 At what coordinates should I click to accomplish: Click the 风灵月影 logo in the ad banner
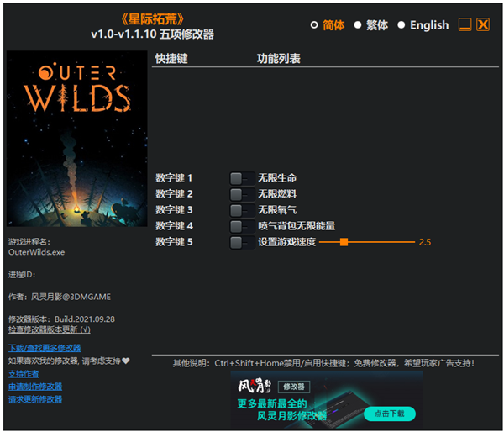pos(254,387)
